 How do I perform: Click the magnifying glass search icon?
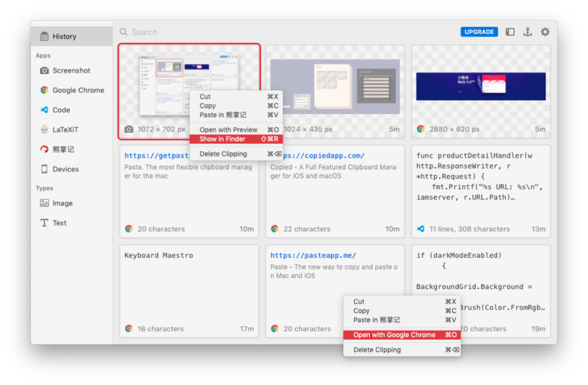123,32
